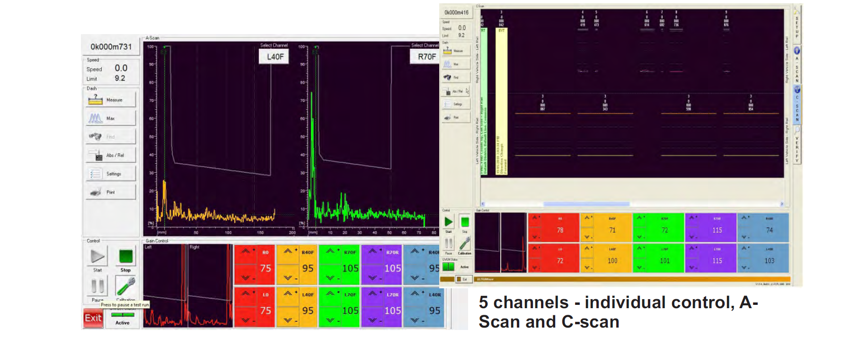Viewport: 868px width, 338px height.
Task: Open Calibration wrench tool in the left Control panel
Action: [126, 286]
